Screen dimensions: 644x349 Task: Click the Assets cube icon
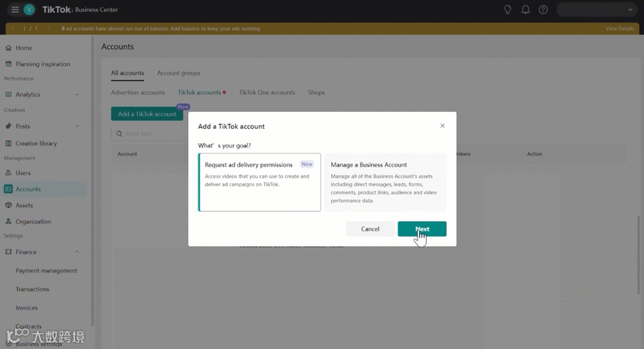point(8,205)
